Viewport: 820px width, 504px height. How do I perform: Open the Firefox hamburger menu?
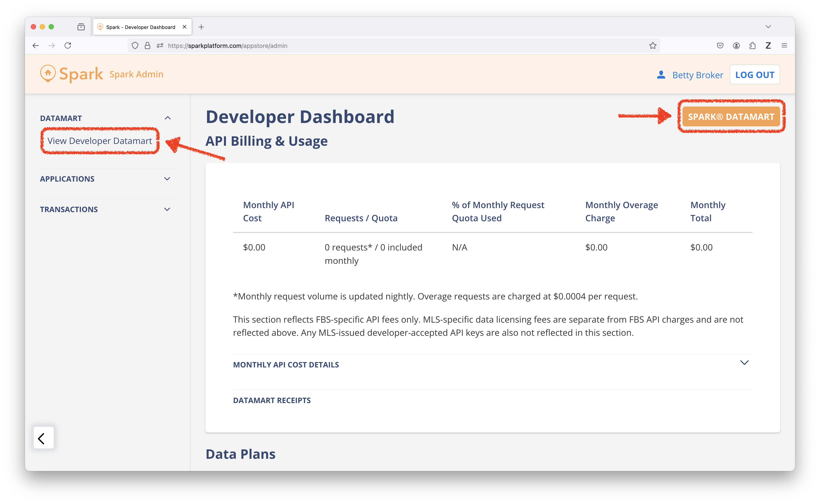click(784, 46)
